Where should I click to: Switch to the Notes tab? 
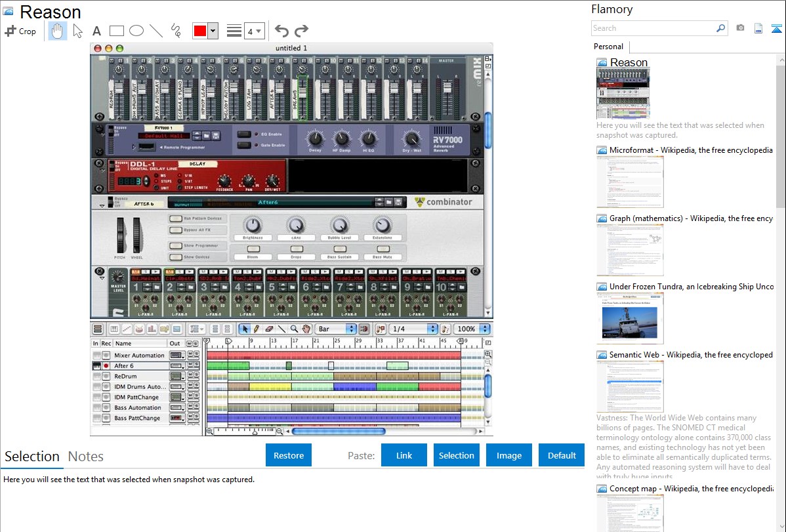click(x=86, y=457)
